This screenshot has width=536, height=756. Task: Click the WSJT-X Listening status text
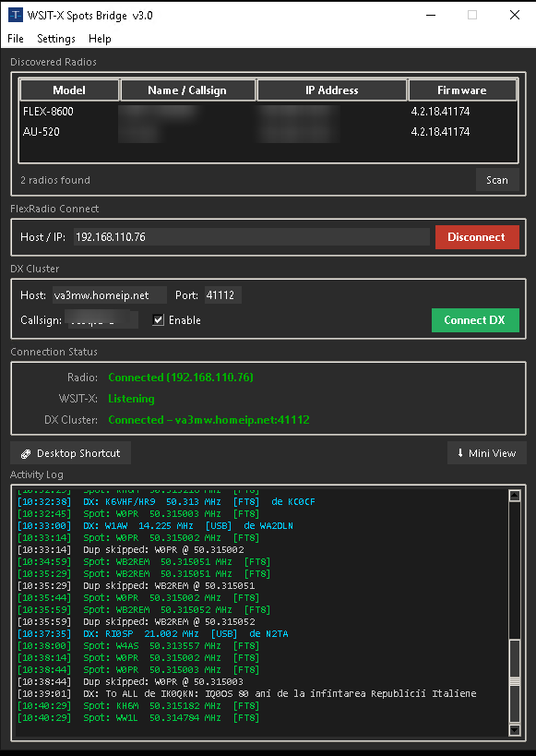point(131,399)
